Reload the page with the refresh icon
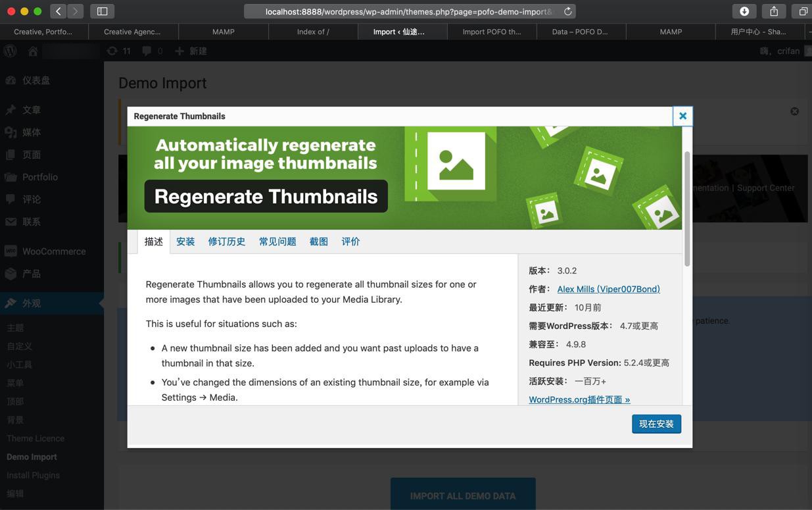The image size is (812, 510). pyautogui.click(x=568, y=11)
